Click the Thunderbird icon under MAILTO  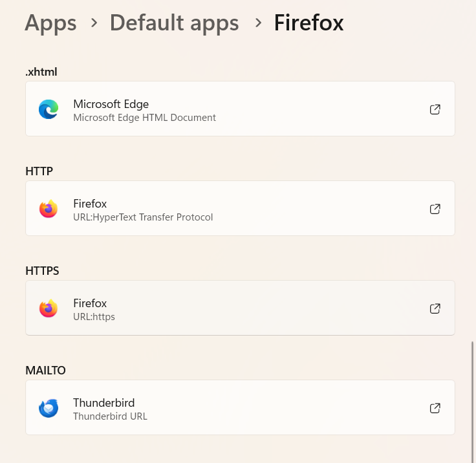[49, 408]
